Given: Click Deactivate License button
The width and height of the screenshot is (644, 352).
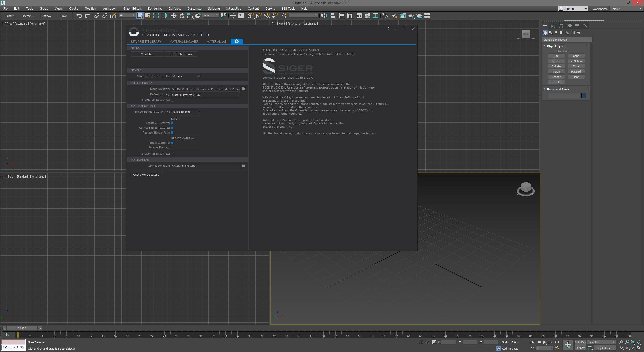Looking at the screenshot, I should (x=181, y=54).
